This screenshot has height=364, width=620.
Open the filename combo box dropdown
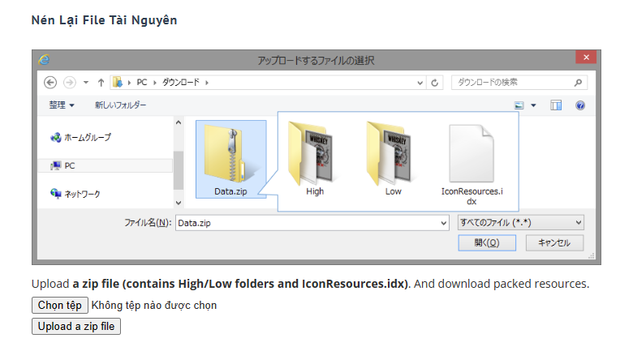pyautogui.click(x=444, y=224)
